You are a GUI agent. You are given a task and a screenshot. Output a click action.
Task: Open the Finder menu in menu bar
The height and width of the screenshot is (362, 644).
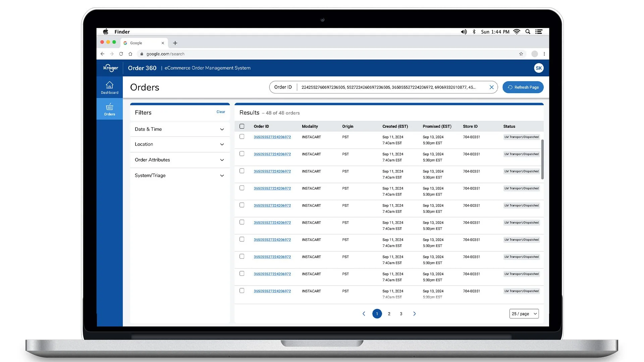[122, 32]
